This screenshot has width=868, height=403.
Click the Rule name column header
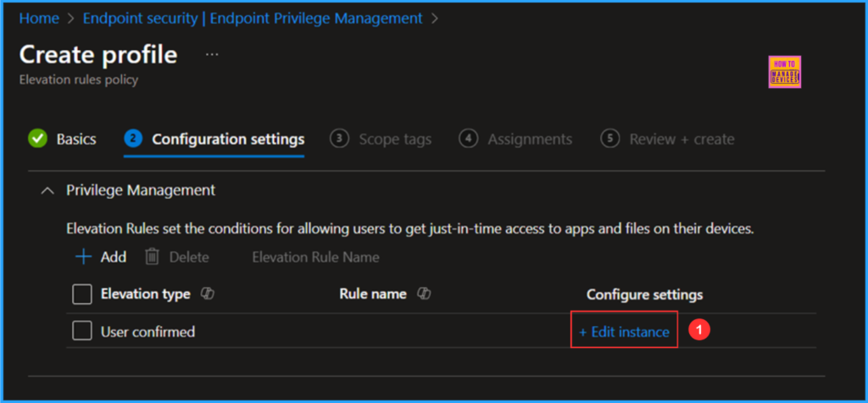[x=373, y=295]
